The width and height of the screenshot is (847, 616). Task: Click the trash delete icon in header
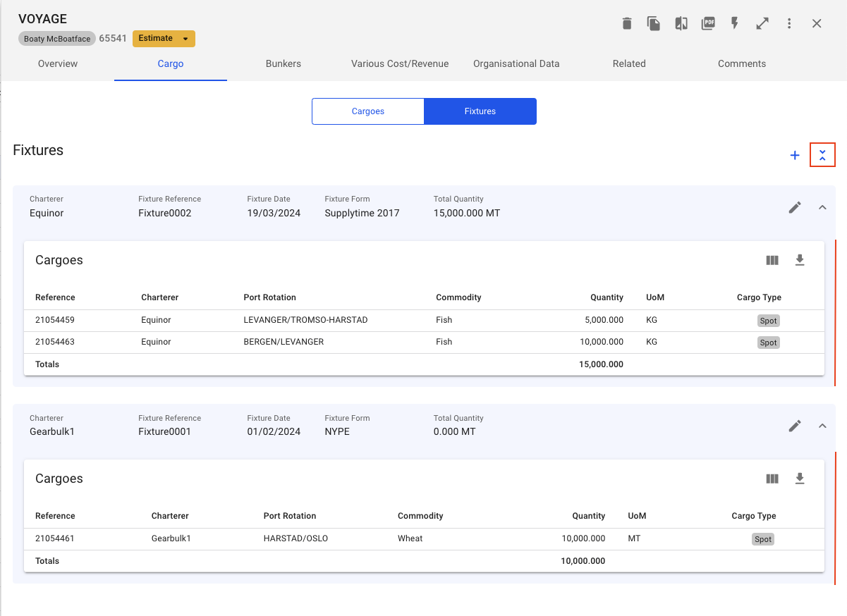(x=627, y=24)
